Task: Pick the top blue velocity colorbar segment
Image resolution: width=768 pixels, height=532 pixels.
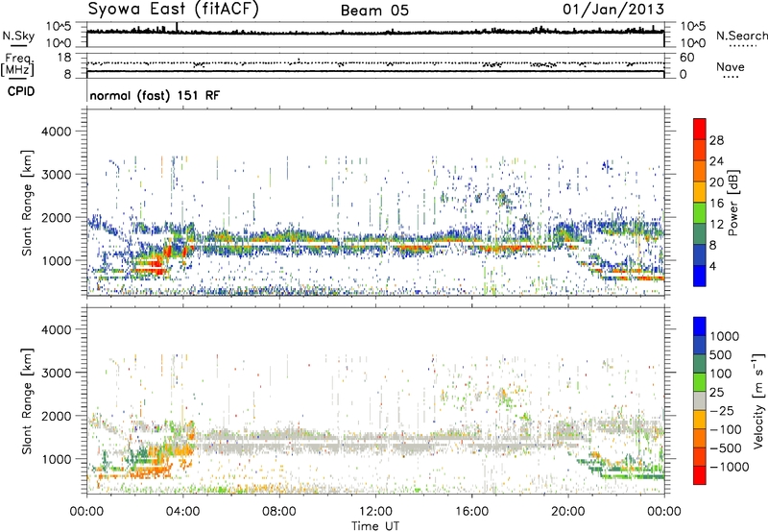Action: (700, 326)
